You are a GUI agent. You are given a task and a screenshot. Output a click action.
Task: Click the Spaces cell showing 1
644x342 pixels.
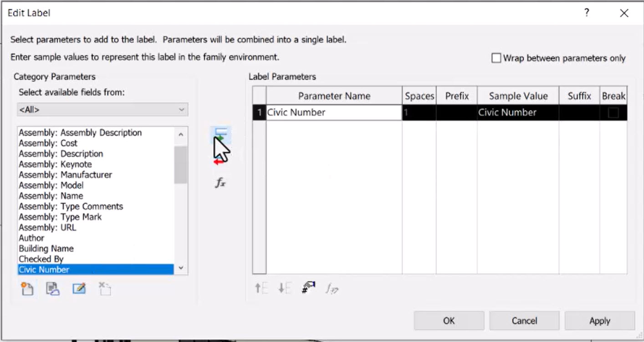click(419, 113)
